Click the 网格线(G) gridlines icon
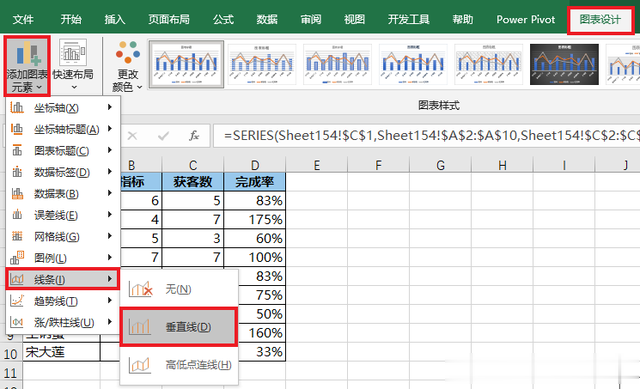This screenshot has width=640, height=389. 17,236
